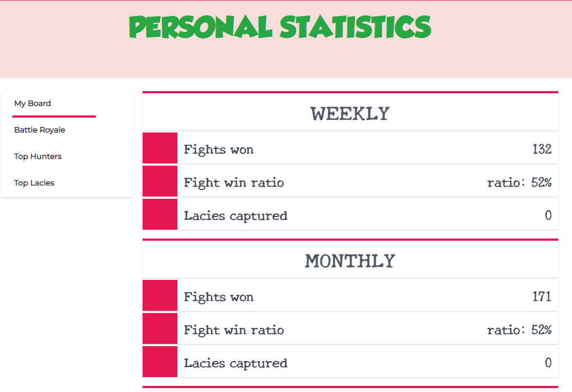The image size is (572, 392).
Task: Click the MONTHLY section header
Action: point(350,261)
